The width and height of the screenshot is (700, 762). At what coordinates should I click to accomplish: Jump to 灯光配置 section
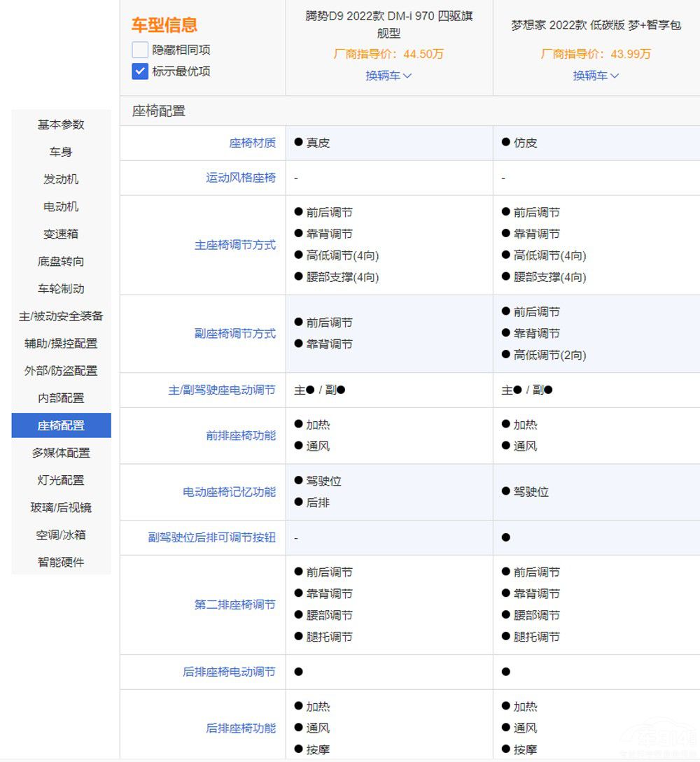[61, 480]
